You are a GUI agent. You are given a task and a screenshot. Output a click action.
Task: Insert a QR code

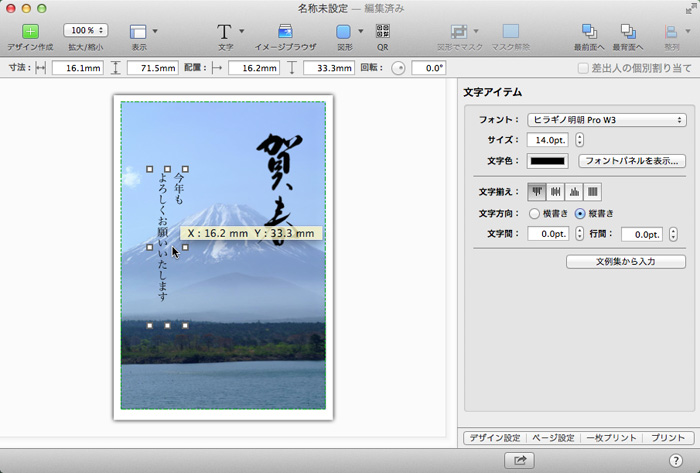[x=383, y=32]
